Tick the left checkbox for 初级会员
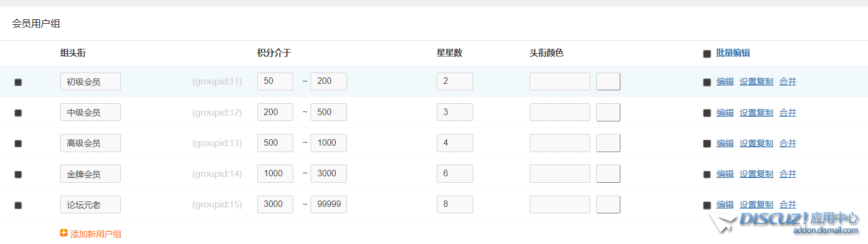 [18, 82]
